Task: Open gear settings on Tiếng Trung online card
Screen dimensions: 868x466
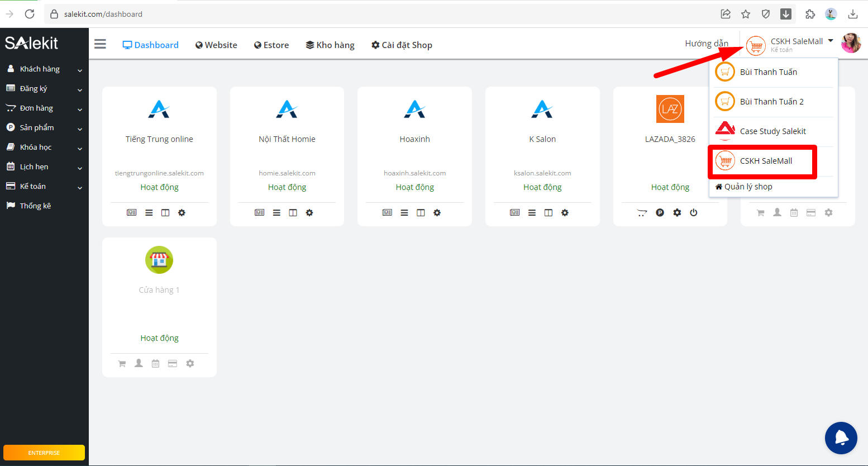Action: coord(182,212)
